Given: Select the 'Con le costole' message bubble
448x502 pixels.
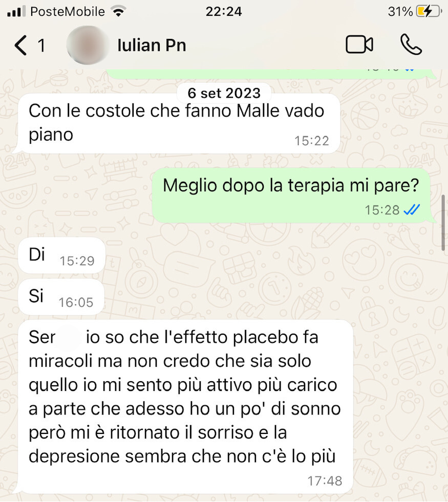Looking at the screenshot, I should coord(179,123).
